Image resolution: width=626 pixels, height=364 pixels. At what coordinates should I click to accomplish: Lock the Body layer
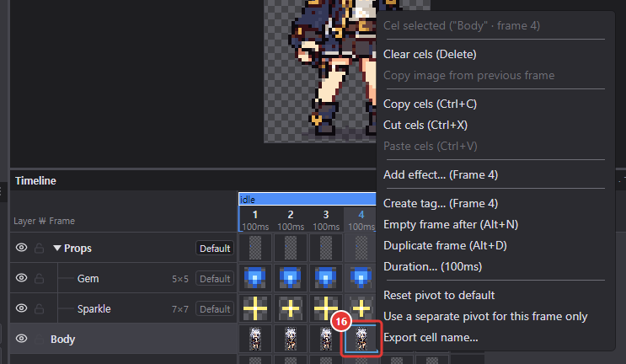tap(39, 339)
